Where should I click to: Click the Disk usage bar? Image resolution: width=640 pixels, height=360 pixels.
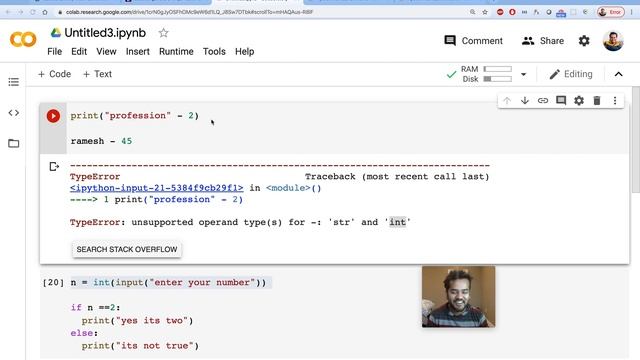point(498,79)
